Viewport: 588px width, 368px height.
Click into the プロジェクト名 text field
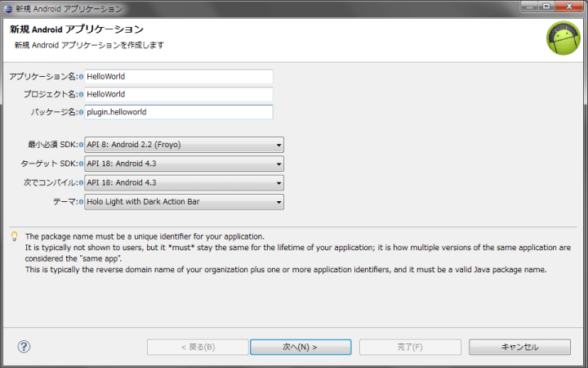[x=178, y=95]
